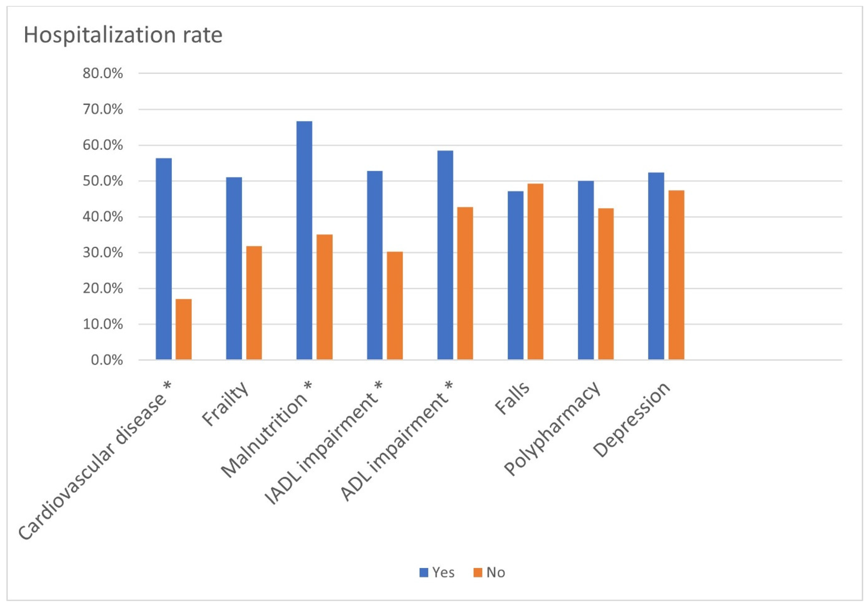
Task: Select the 'Hospitalization rate' chart title
Action: tap(123, 35)
